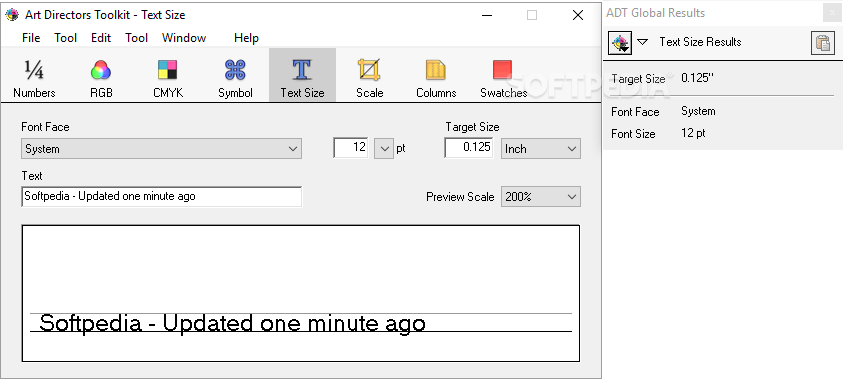Open the font size pt dropdown arrow
The image size is (843, 379).
point(383,149)
